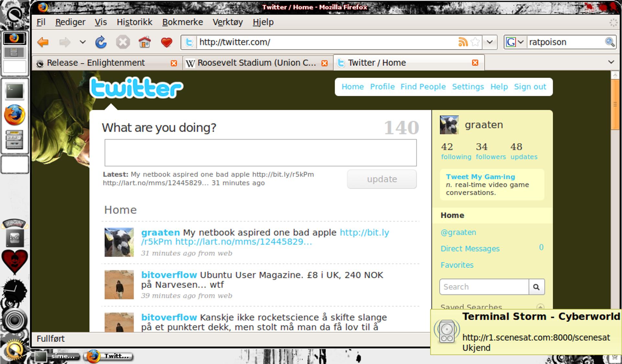Launch the terminal from the left panel
Image resolution: width=622 pixels, height=364 pixels.
coord(15,91)
